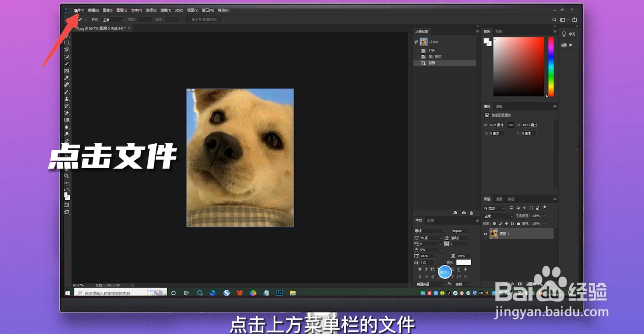
Task: Select the Blur droplet tool
Action: coord(67,127)
